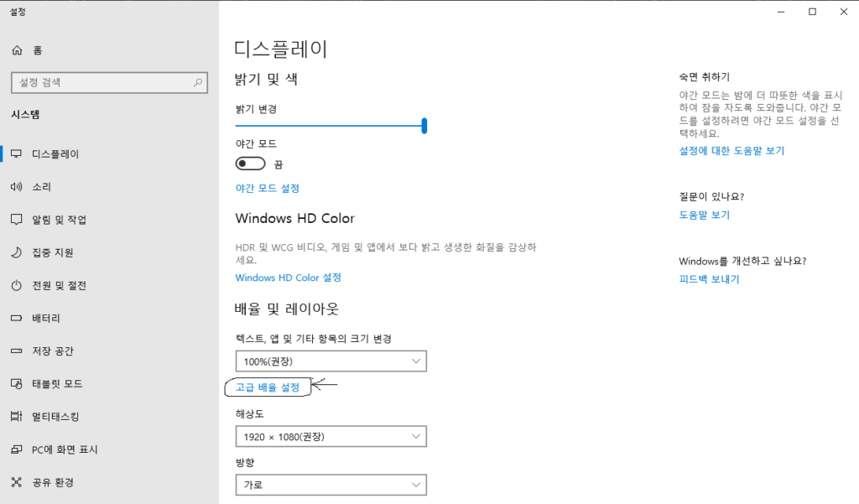Click the 설정 title bar area

18,12
